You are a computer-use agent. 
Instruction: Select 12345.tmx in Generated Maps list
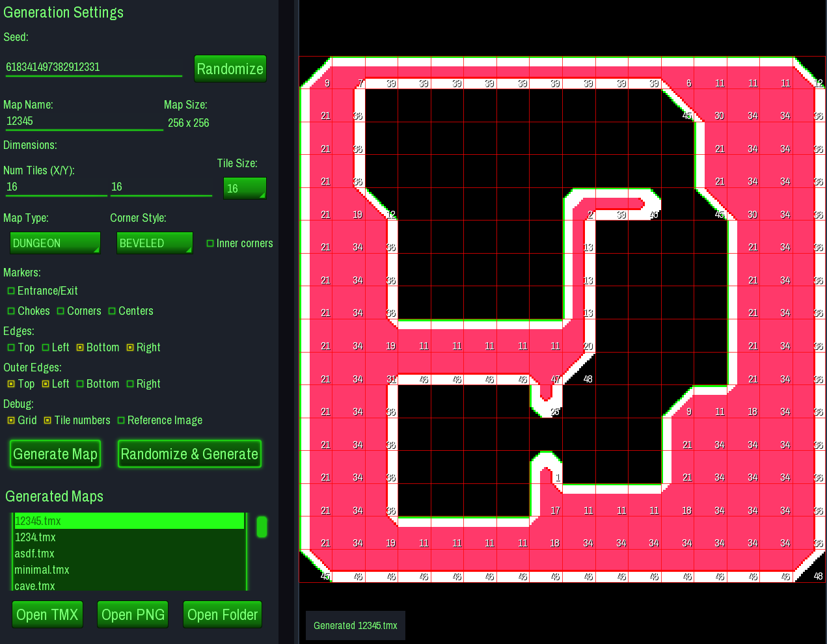pos(129,521)
